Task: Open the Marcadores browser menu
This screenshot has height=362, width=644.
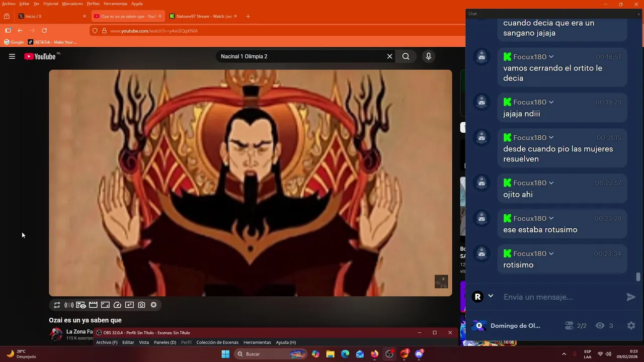Action: (x=72, y=4)
